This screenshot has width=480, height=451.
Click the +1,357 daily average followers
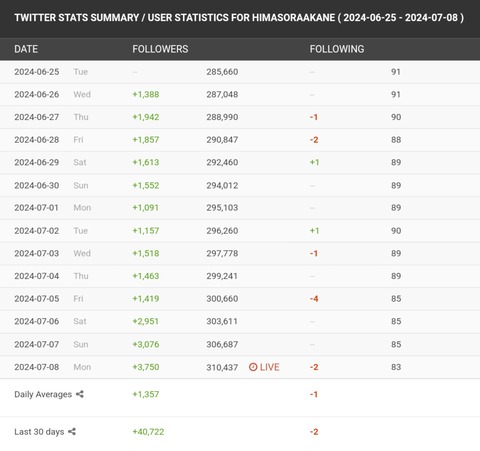(146, 394)
